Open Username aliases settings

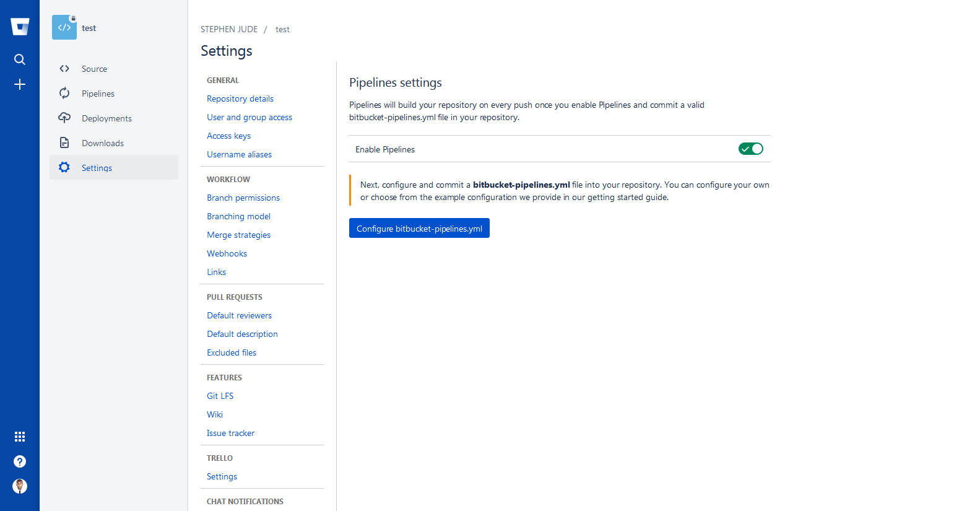[x=239, y=154]
